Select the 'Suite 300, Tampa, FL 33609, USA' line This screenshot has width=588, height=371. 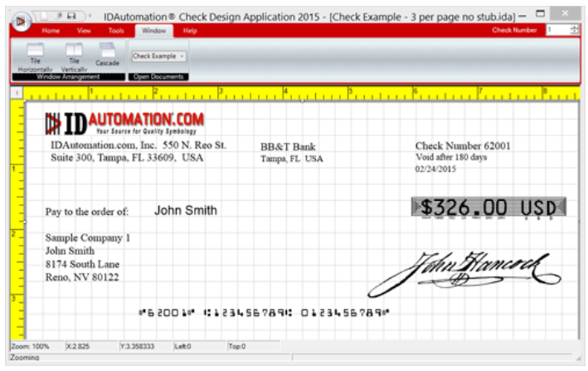point(127,158)
